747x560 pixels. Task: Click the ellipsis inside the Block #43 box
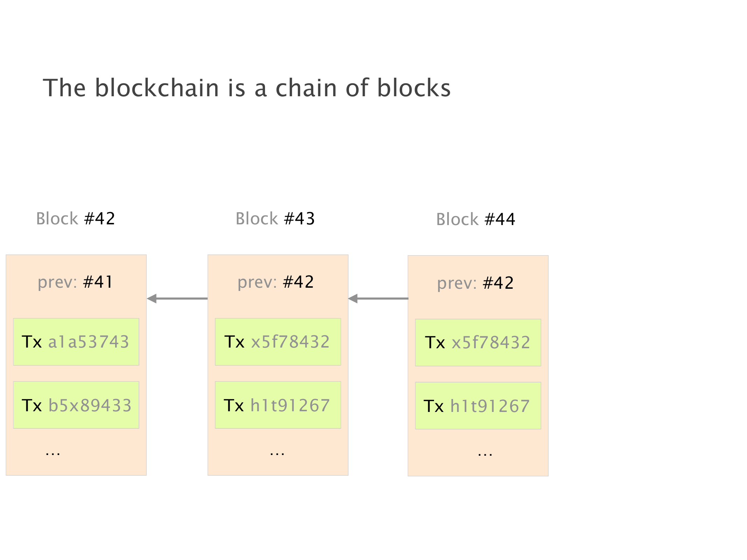coord(277,453)
